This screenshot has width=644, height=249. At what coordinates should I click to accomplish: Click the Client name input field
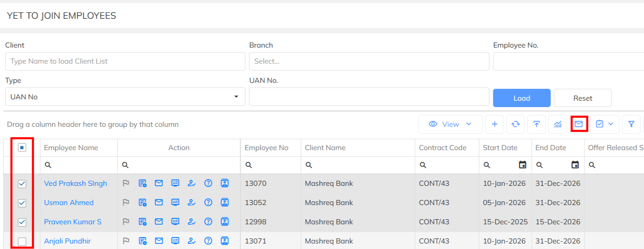[x=125, y=61]
